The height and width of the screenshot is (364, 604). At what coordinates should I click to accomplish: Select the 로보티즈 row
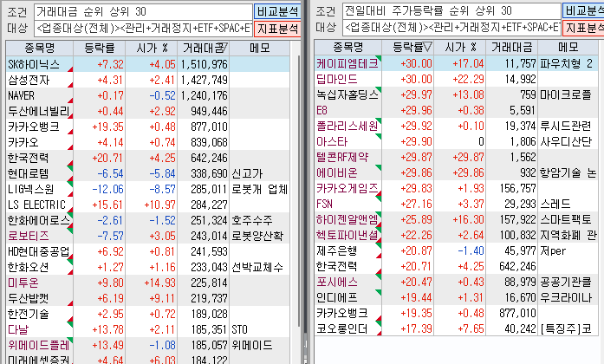pyautogui.click(x=147, y=236)
